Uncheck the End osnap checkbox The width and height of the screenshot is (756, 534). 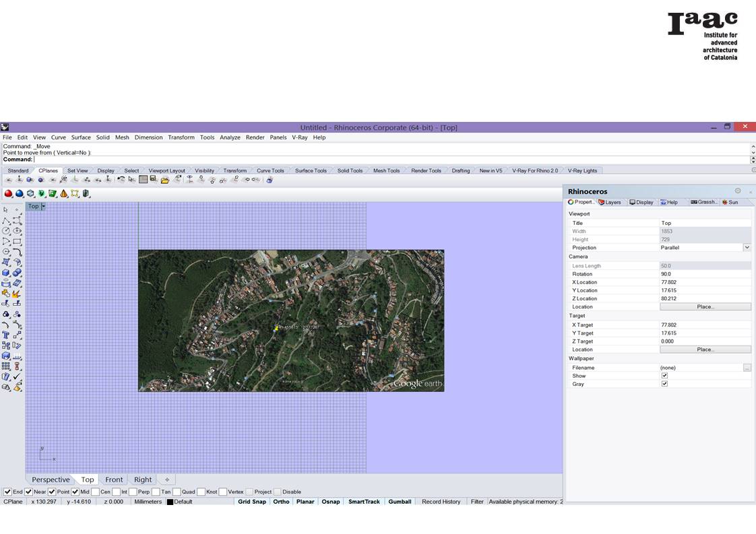point(7,492)
